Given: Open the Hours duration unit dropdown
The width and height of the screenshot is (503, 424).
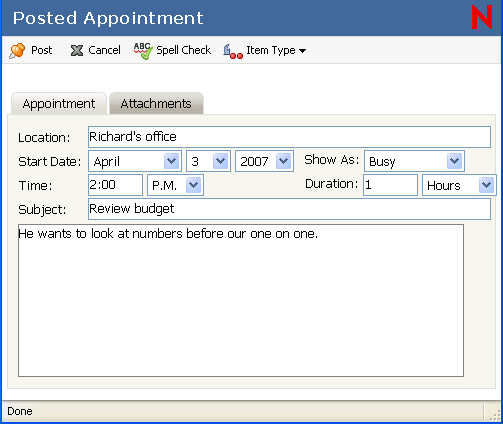Looking at the screenshot, I should [459, 185].
